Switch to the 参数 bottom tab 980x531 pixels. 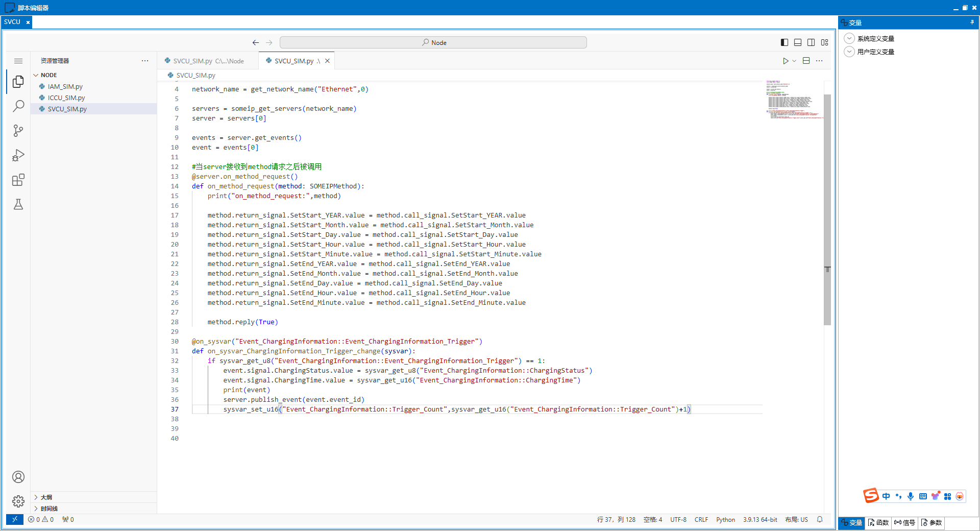[932, 522]
